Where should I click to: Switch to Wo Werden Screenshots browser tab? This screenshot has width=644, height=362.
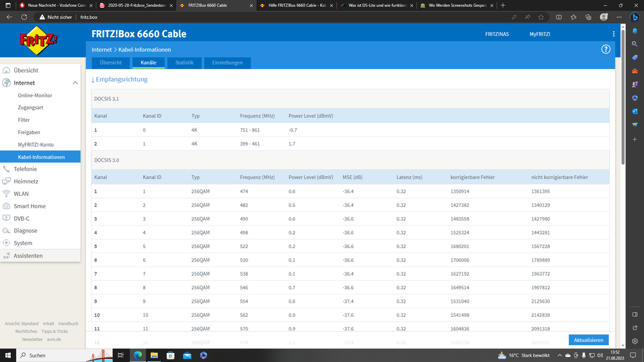pyautogui.click(x=456, y=5)
